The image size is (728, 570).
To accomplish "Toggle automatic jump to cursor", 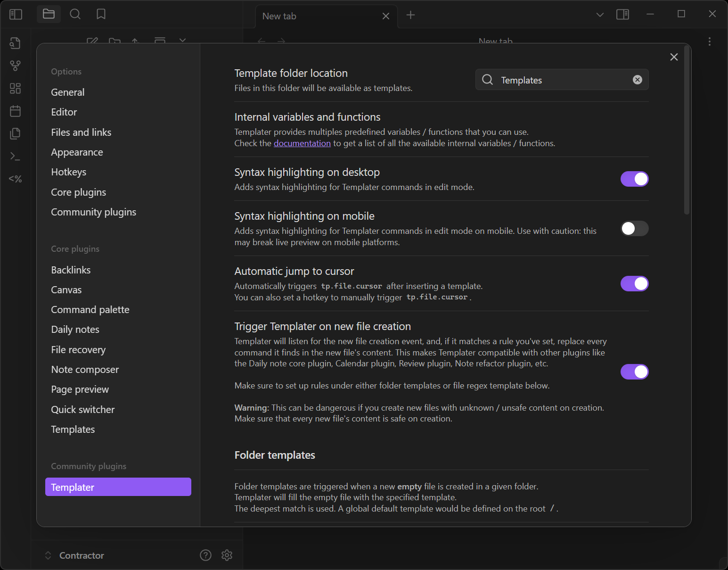I will point(634,284).
